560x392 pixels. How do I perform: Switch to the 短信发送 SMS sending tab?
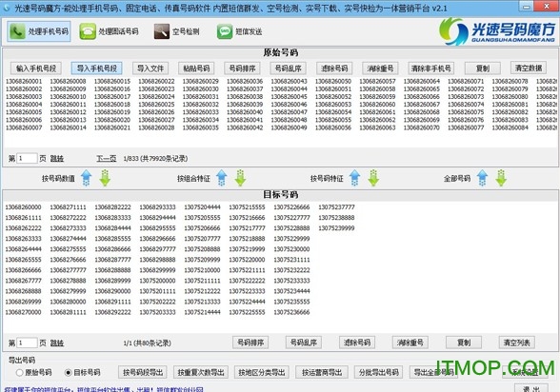240,31
